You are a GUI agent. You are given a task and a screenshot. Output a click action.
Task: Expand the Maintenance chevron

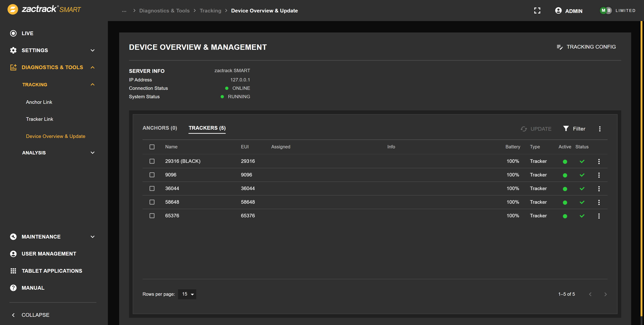coord(93,237)
